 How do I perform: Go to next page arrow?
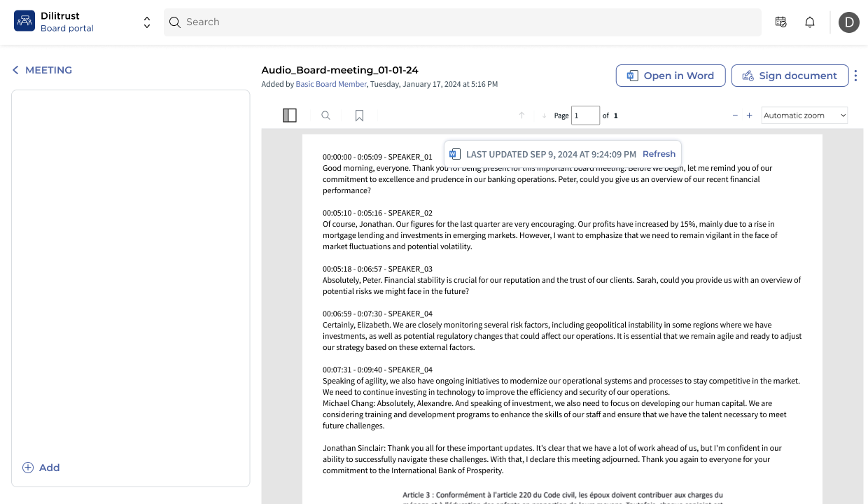point(544,115)
